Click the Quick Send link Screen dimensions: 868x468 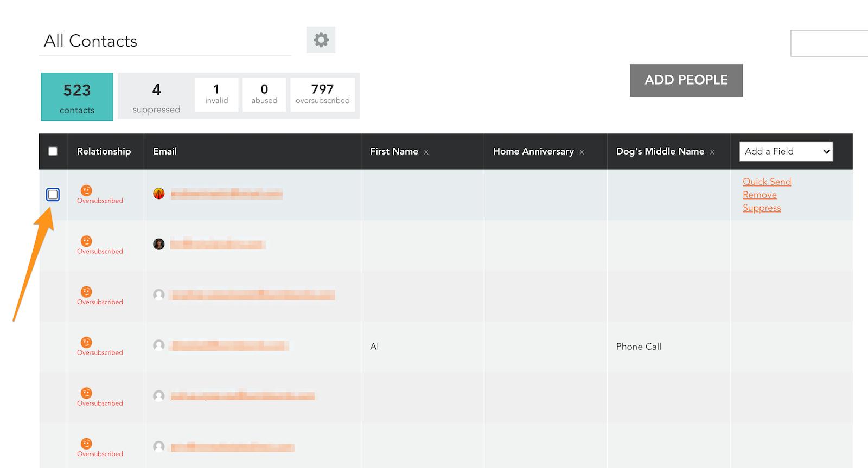[767, 182]
